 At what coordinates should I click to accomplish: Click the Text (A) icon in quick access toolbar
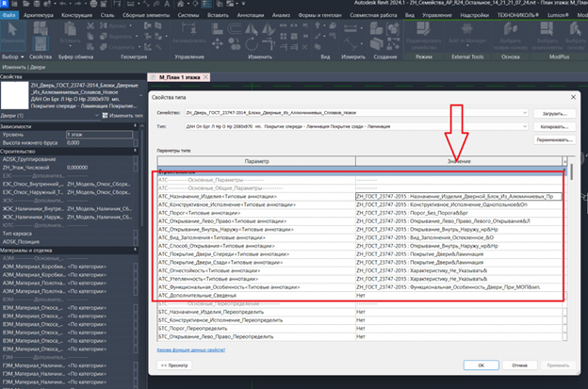[167, 4]
